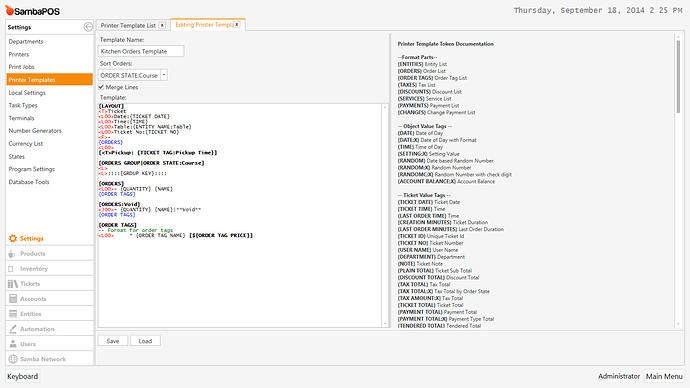The height and width of the screenshot is (388, 690).
Task: Close the Editing Printer Template tab
Action: point(237,25)
